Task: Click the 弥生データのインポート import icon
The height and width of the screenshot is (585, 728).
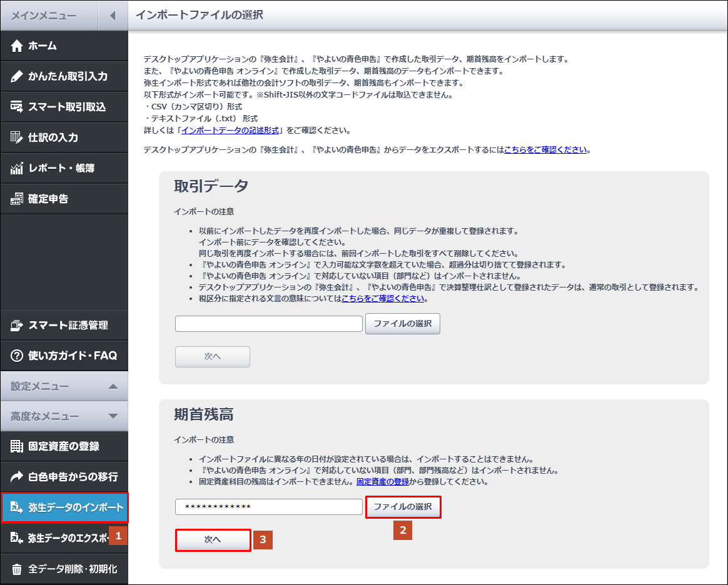Action: pos(17,507)
